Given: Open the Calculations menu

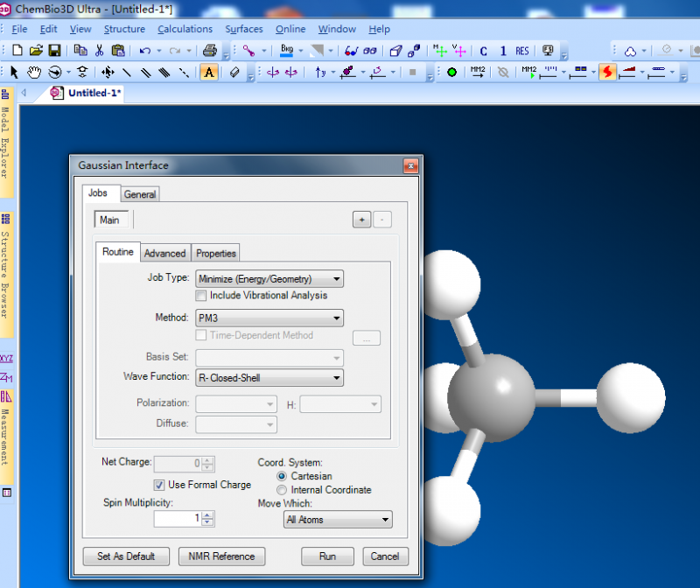Looking at the screenshot, I should [185, 29].
